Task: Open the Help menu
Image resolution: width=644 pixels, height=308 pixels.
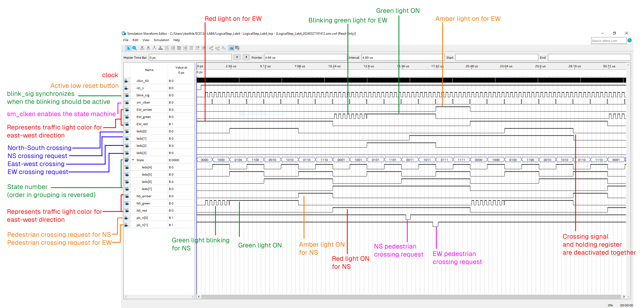Action: pos(177,40)
